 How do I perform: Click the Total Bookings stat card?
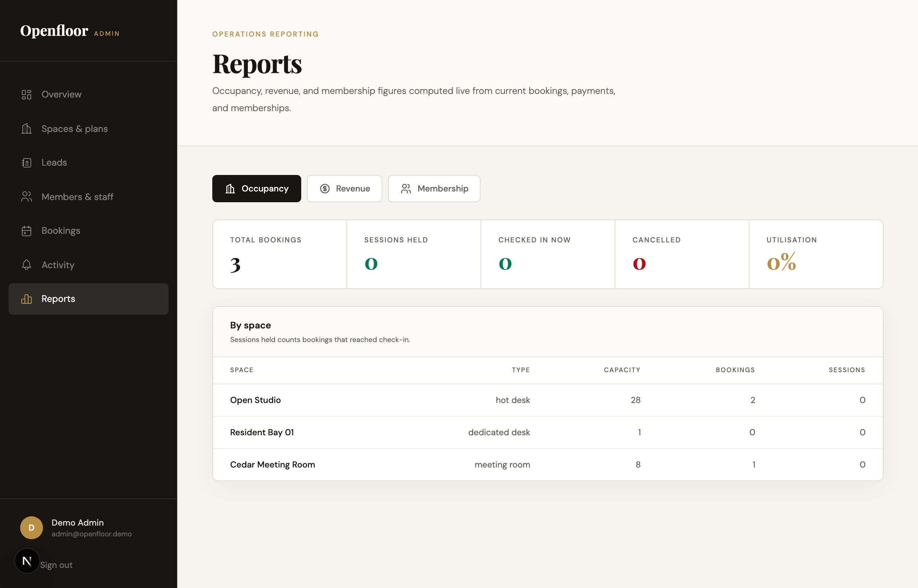coord(280,254)
